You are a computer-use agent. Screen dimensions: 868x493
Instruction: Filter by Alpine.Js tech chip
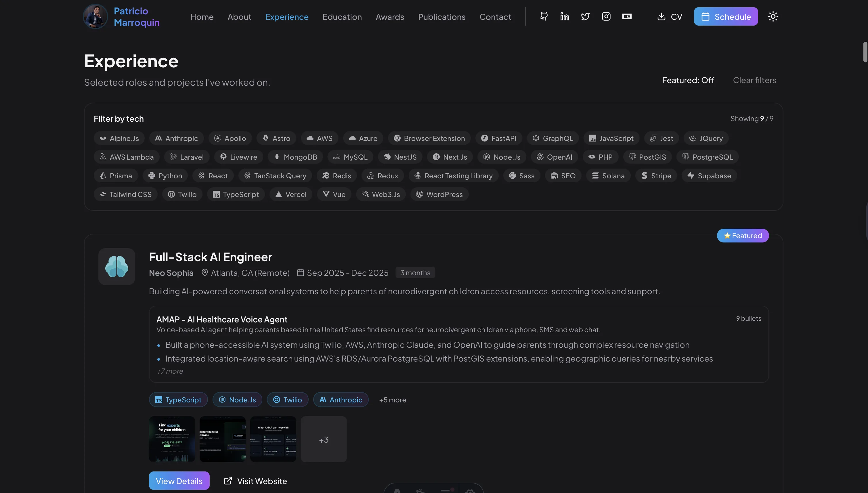tap(119, 138)
